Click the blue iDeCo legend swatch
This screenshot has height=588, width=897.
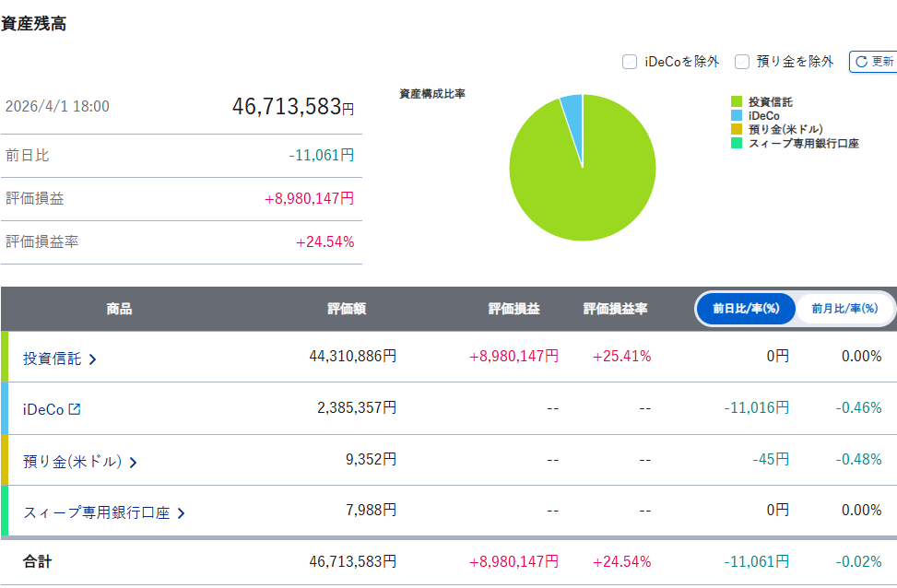(x=737, y=116)
